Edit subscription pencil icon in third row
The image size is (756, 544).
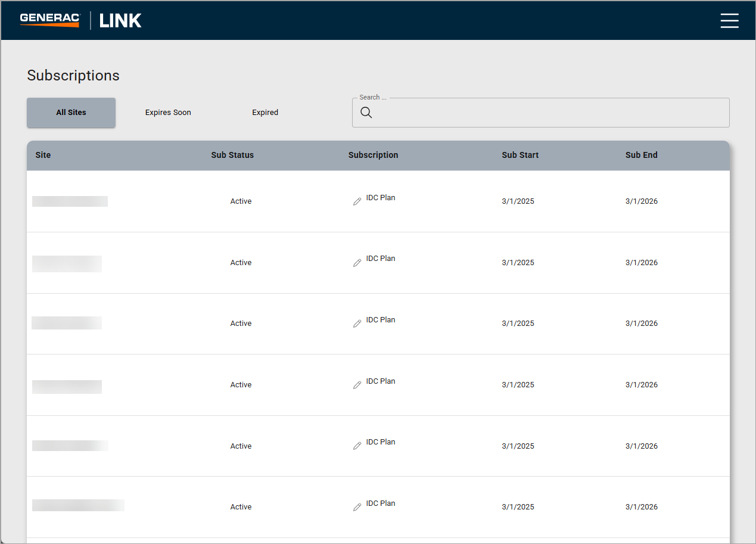point(357,324)
